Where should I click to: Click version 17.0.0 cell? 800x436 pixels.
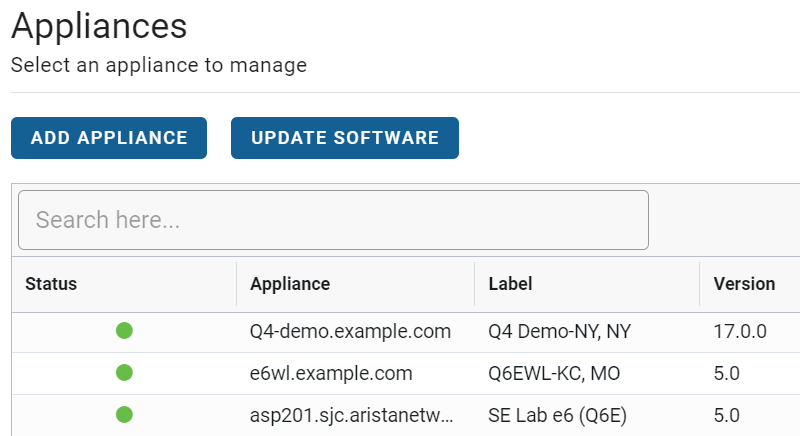pyautogui.click(x=740, y=331)
